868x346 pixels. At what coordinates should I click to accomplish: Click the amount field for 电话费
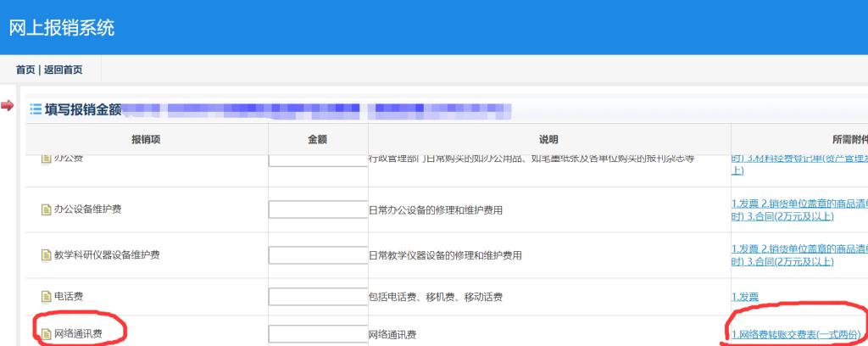tap(319, 297)
